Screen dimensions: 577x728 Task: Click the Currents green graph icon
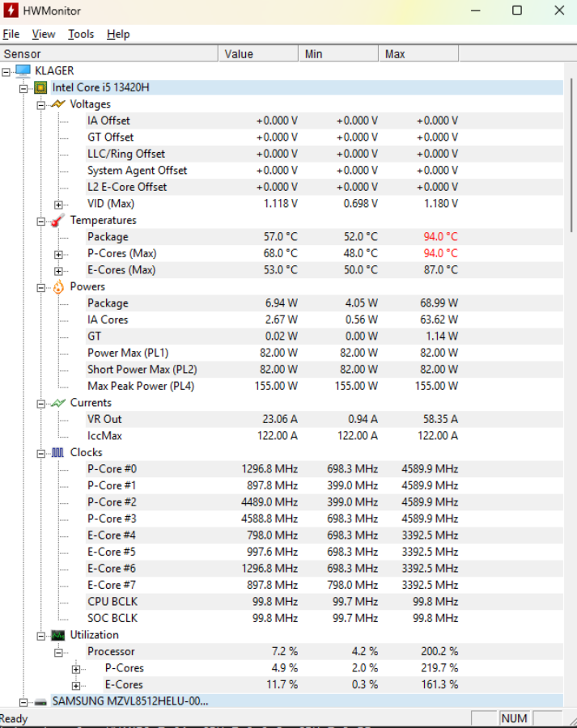pyautogui.click(x=58, y=403)
